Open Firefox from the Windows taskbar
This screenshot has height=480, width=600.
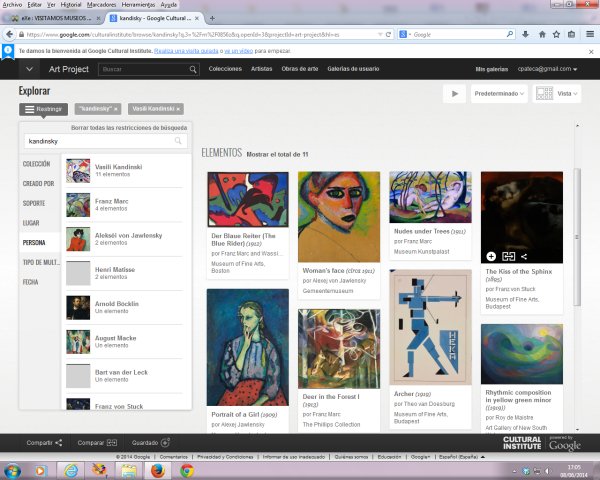[x=156, y=469]
